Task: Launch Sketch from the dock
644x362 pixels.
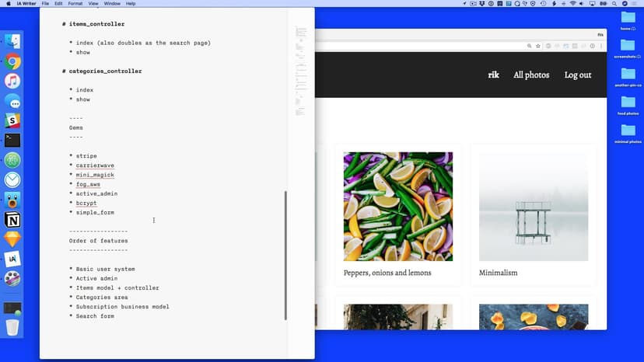Action: [x=12, y=239]
